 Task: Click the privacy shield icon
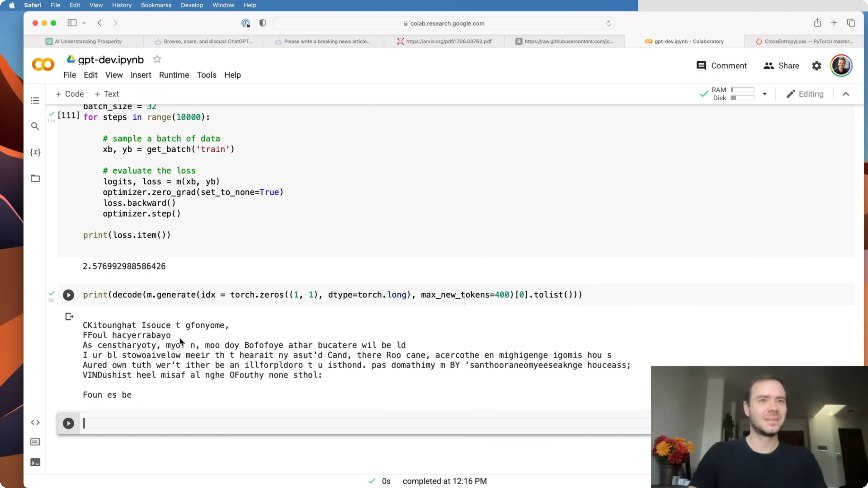click(x=263, y=23)
